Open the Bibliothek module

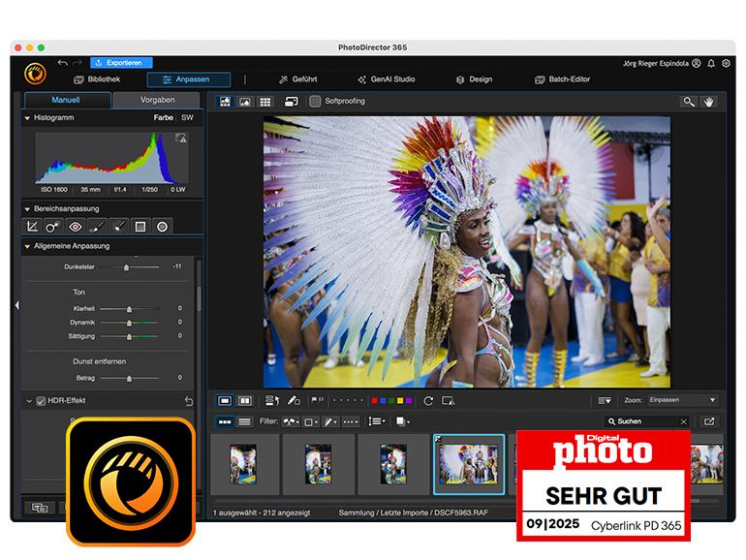click(97, 79)
